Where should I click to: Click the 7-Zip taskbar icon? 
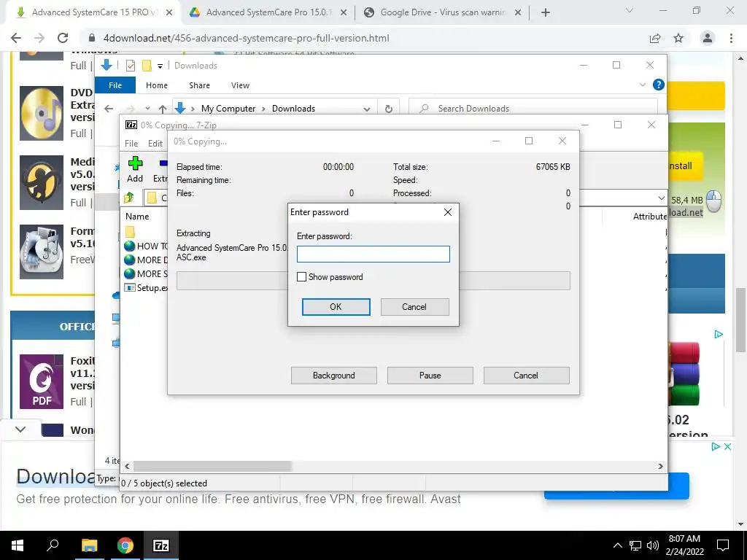[x=161, y=545]
